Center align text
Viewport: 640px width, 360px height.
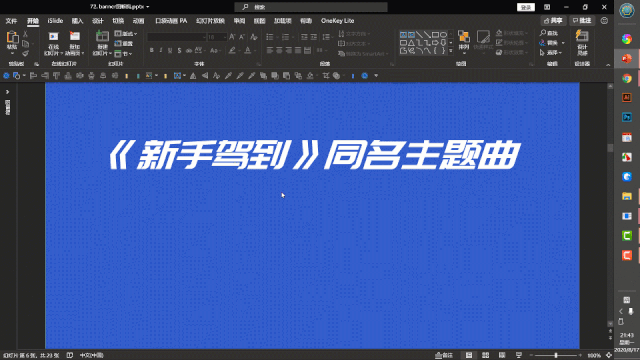279,50
